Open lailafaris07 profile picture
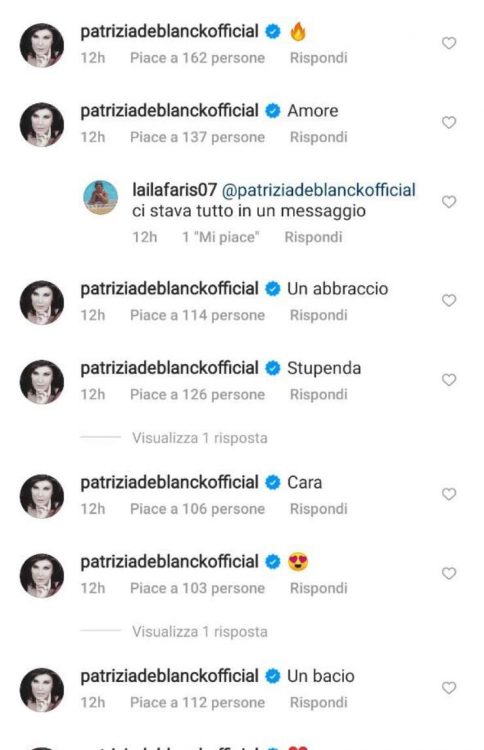 pos(100,198)
